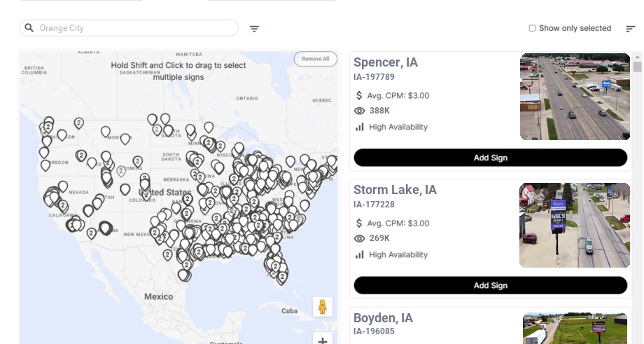Click the dollar icon on Storm Lake card
644x344 pixels.
tap(359, 223)
